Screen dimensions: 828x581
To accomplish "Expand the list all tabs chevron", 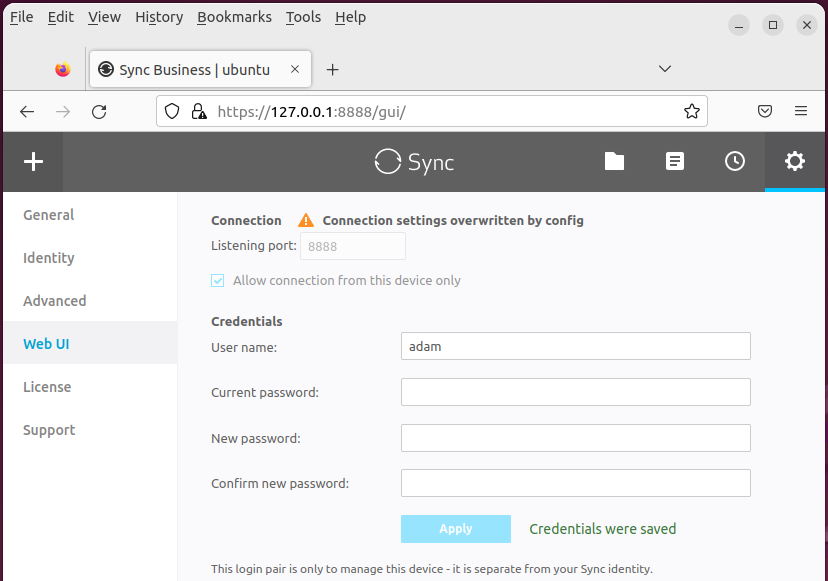I will click(665, 69).
